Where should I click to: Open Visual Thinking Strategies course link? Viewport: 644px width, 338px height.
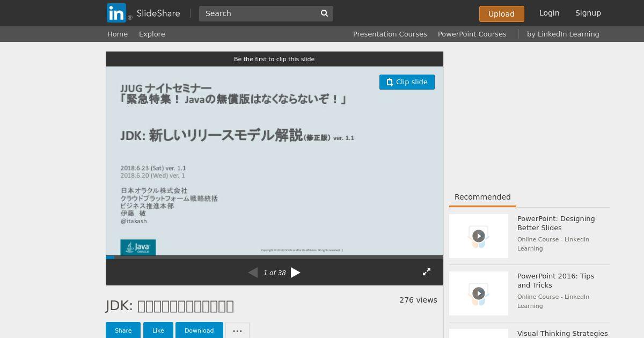click(562, 334)
